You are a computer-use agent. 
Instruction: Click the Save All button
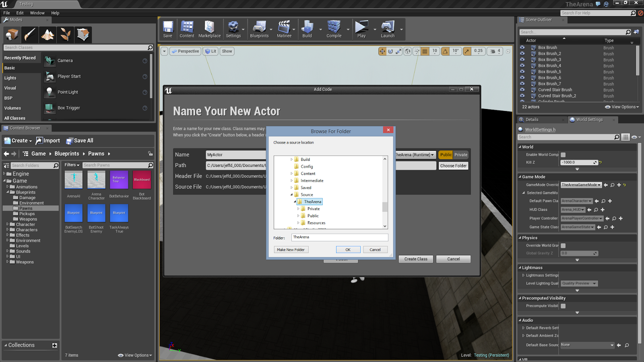(80, 141)
